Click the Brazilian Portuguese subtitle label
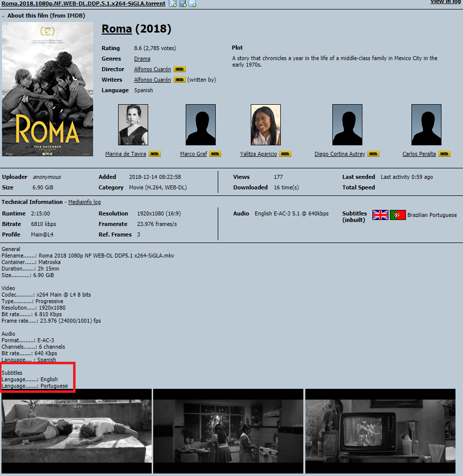 pos(432,215)
